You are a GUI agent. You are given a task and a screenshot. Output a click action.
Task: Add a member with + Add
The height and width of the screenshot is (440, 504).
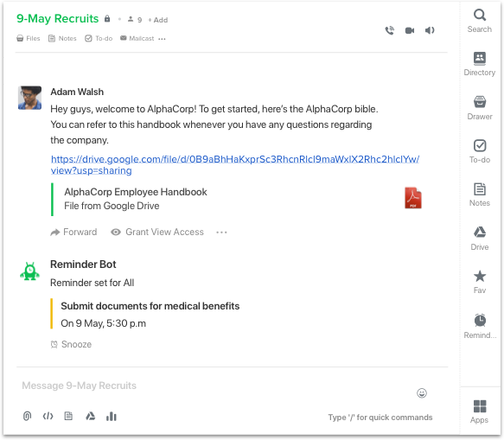click(x=158, y=20)
